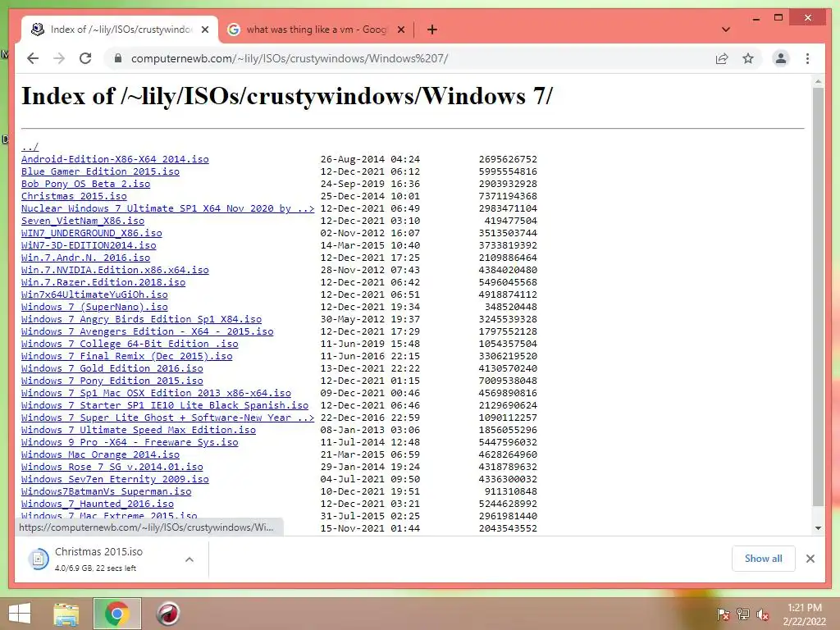
Task: Click the page vertical scrollbar thumb
Action: tap(818, 296)
